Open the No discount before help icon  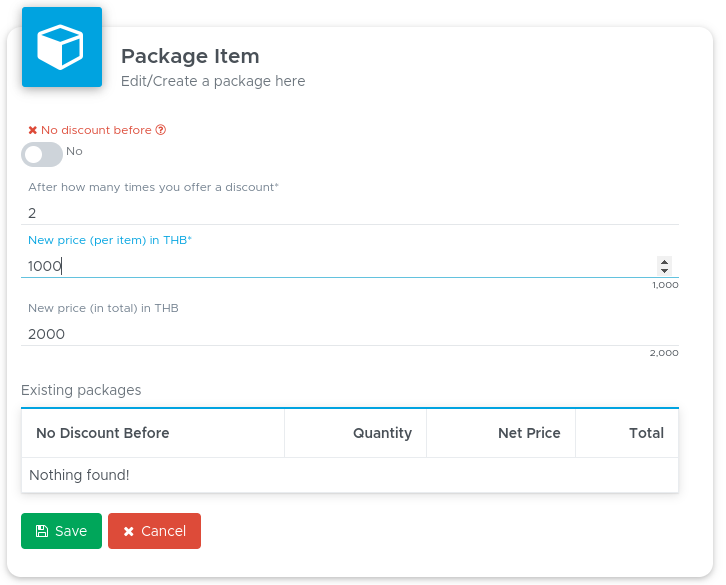coord(161,130)
